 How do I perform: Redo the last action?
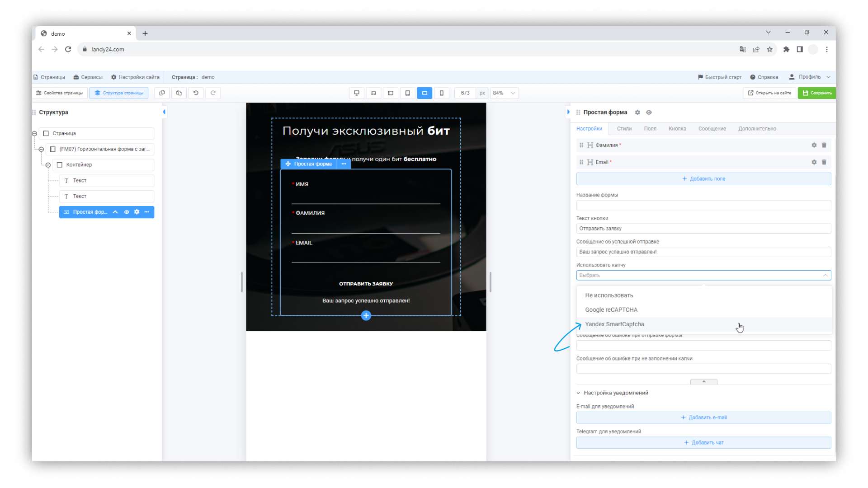coord(213,93)
